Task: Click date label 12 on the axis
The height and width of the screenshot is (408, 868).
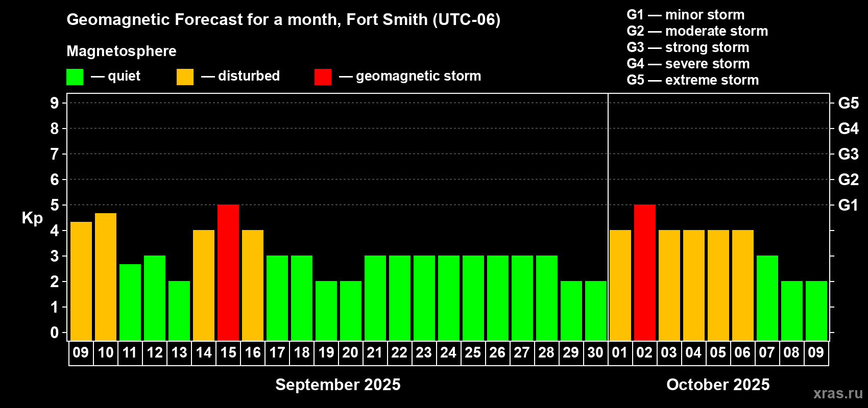Action: 155,352
